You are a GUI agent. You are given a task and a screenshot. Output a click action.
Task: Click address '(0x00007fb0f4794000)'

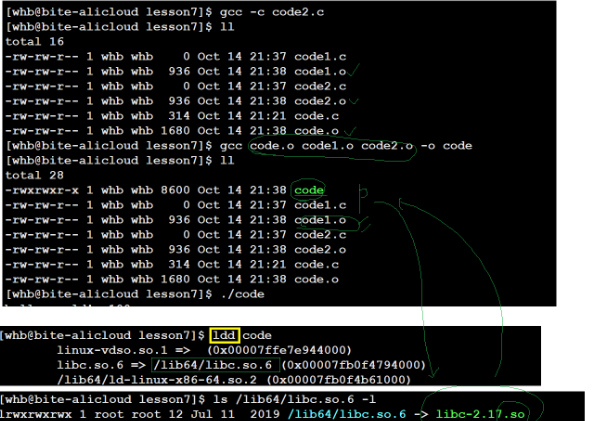point(353,365)
